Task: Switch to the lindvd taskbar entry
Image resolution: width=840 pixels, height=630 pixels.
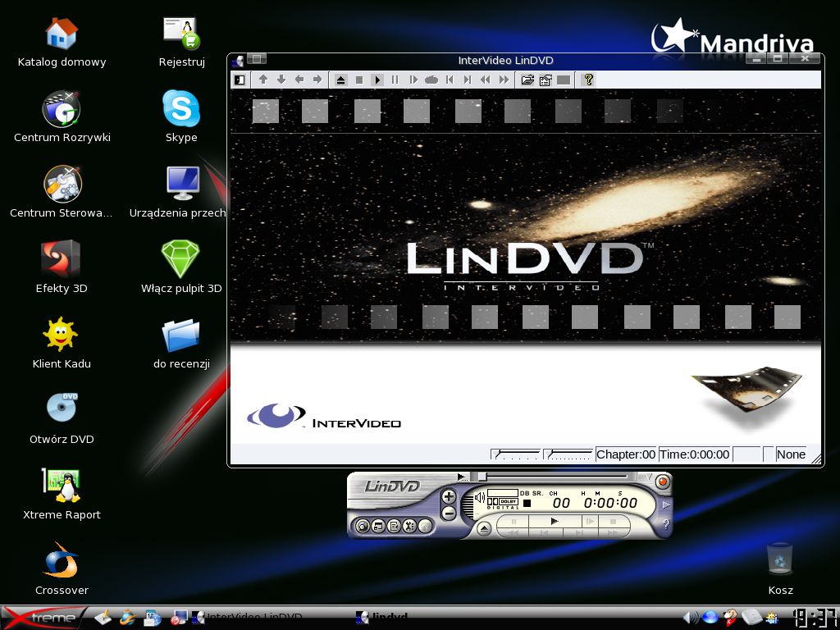Action: [x=382, y=618]
